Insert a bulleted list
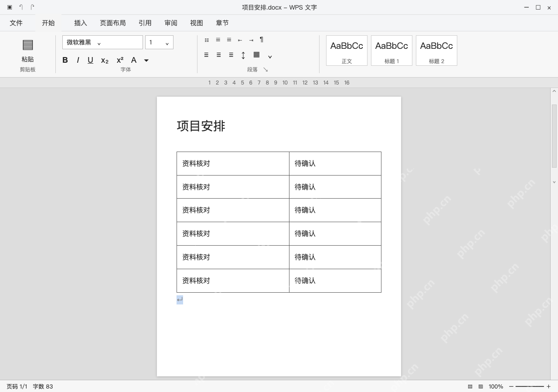 (x=207, y=40)
